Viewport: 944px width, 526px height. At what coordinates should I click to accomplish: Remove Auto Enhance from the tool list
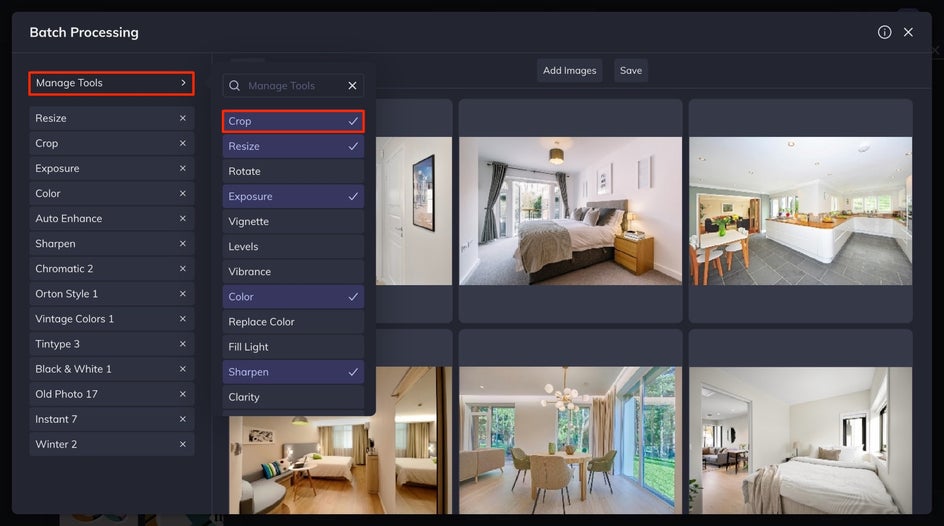[182, 218]
